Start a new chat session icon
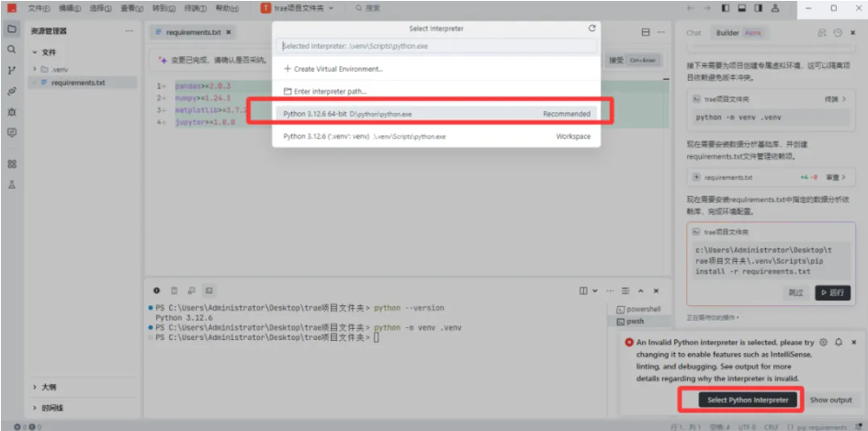Image resolution: width=868 pixels, height=431 pixels. (x=822, y=33)
